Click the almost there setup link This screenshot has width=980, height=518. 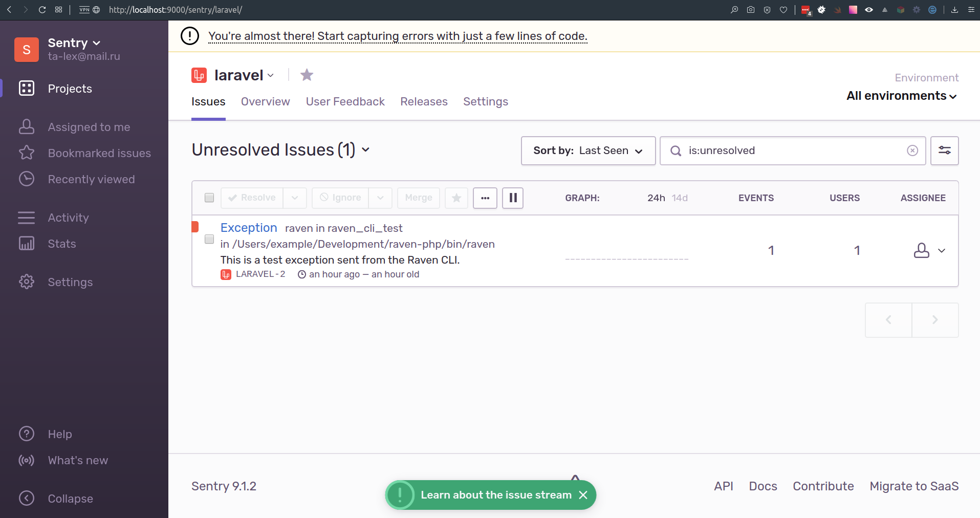(x=398, y=36)
